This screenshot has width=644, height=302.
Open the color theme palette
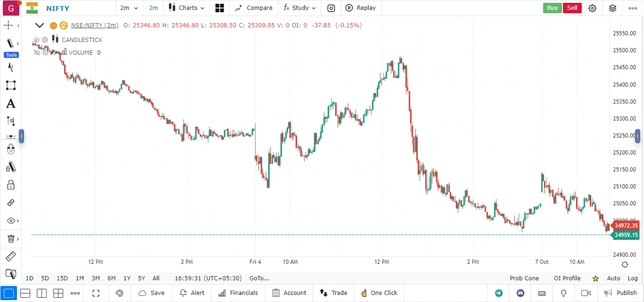tap(119, 293)
